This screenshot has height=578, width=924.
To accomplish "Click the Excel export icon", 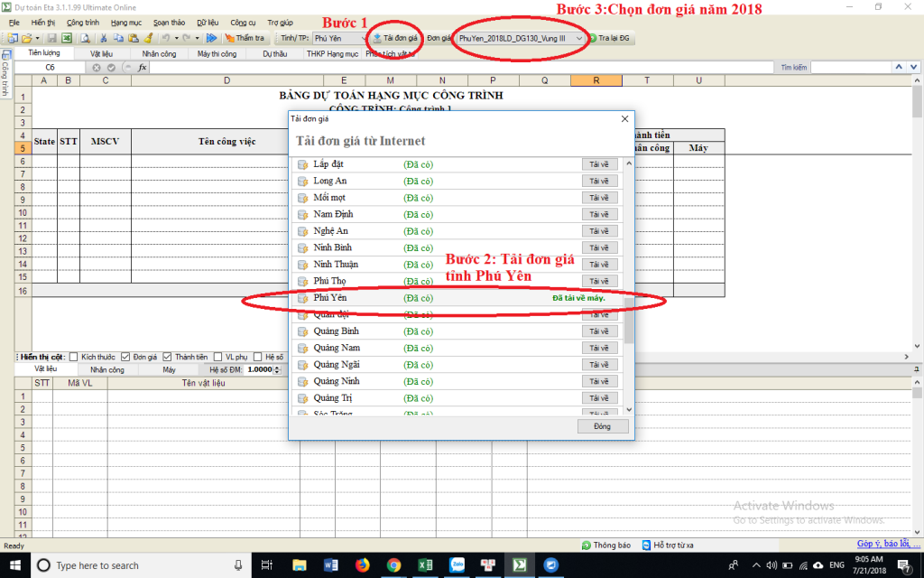I will pos(67,38).
